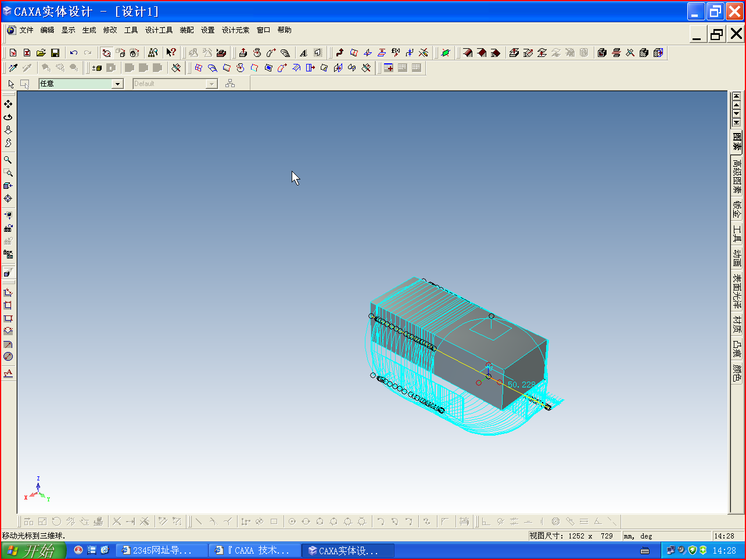Viewport: 746px width, 560px height.
Task: Open the 颜色 catalog tab on right
Action: [x=737, y=373]
